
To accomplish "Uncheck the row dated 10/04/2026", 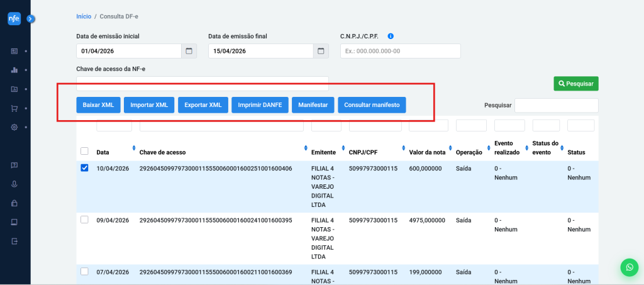I will click(x=84, y=168).
